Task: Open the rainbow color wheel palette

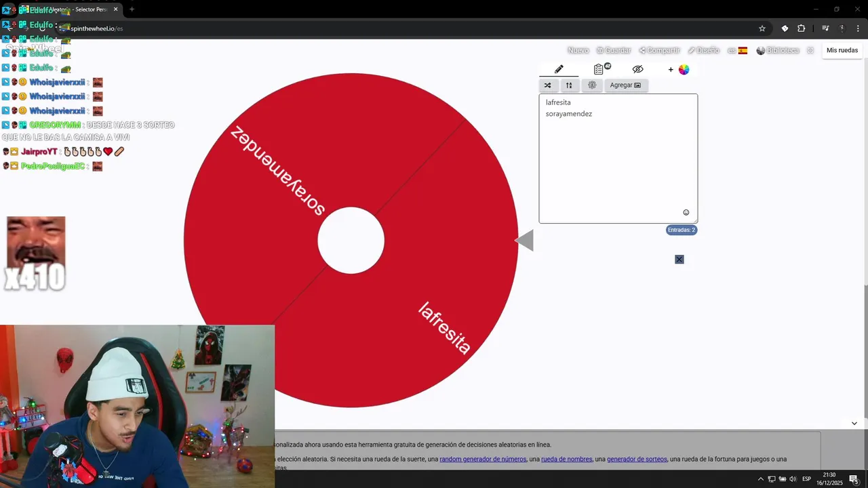Action: tap(684, 70)
